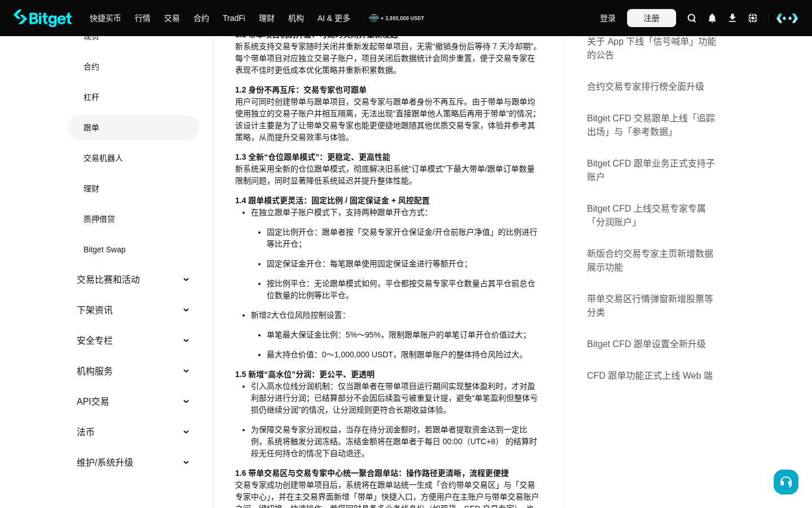Open 行情 menu
Image resolution: width=812 pixels, height=508 pixels.
(x=143, y=18)
